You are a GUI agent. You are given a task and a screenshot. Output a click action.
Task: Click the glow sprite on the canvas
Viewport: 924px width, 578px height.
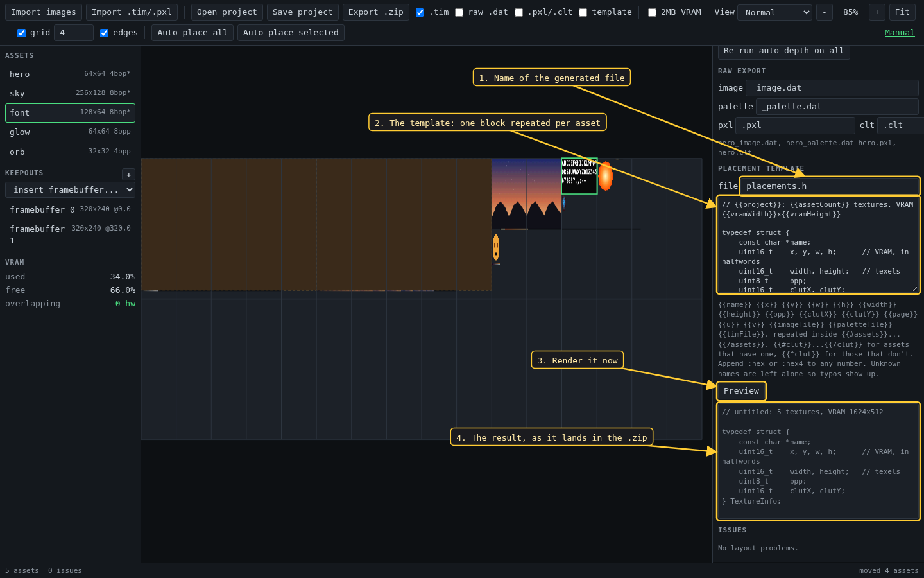click(605, 176)
